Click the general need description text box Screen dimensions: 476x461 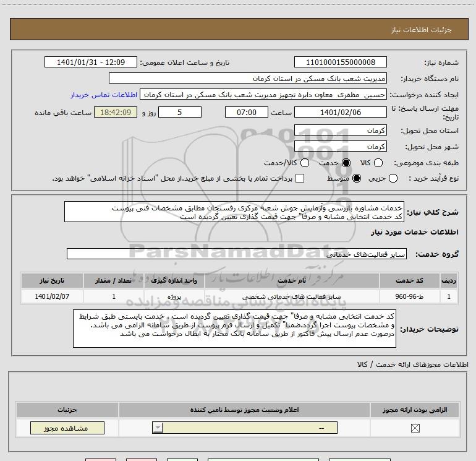234,212
